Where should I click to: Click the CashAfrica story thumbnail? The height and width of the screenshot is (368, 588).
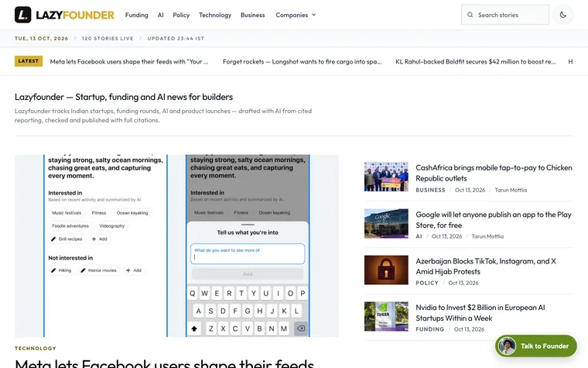[386, 177]
